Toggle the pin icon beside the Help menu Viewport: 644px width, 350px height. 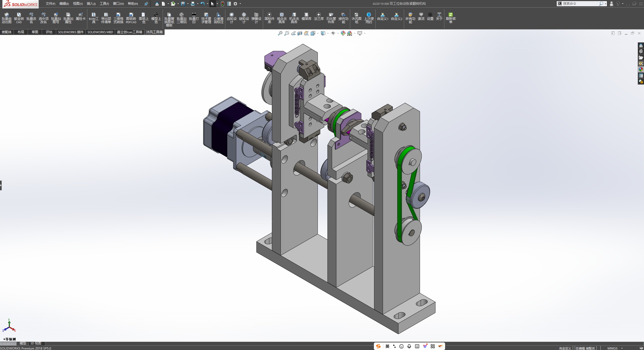146,4
